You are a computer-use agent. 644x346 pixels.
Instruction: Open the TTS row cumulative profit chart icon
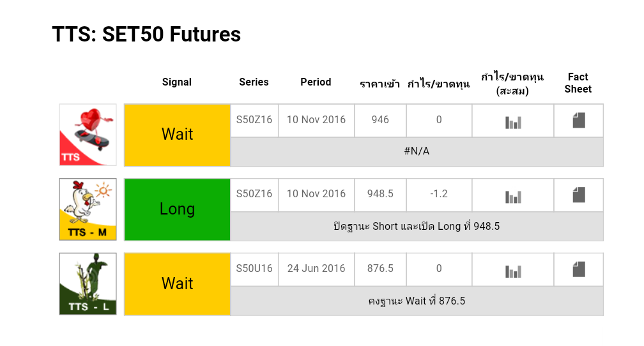[x=513, y=122]
